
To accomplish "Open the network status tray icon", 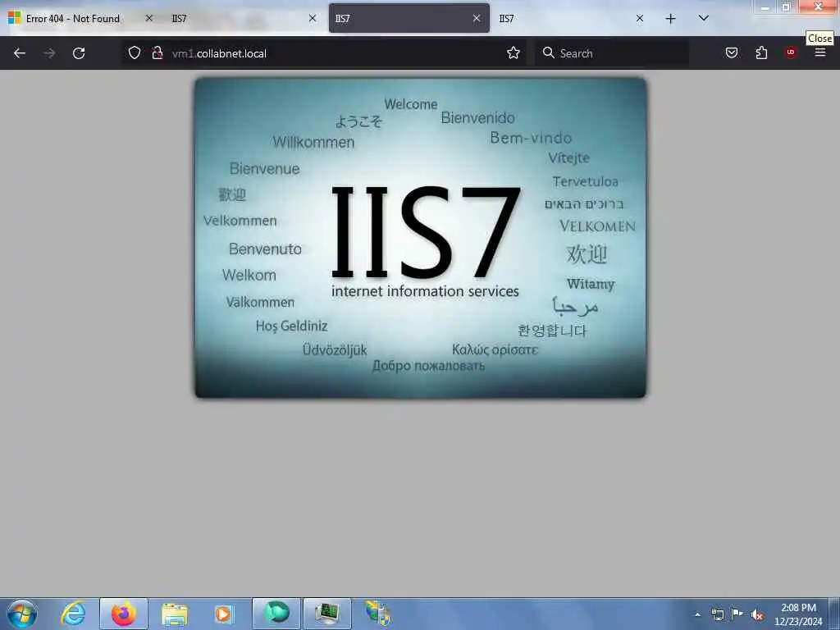I will tap(717, 614).
